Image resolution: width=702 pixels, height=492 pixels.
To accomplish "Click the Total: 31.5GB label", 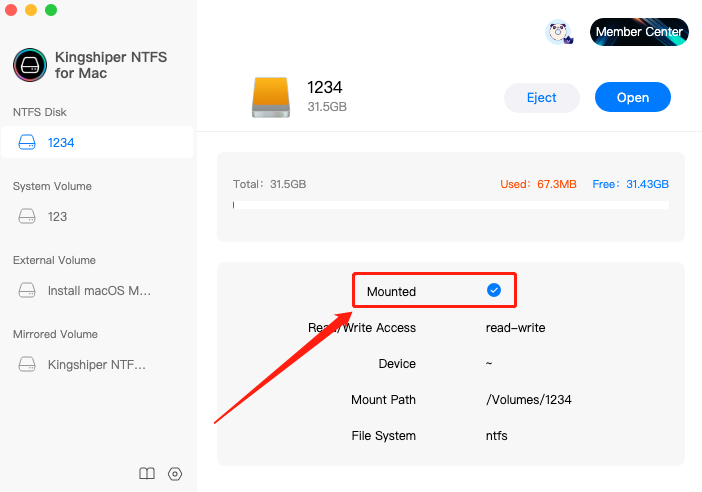I will [x=270, y=184].
